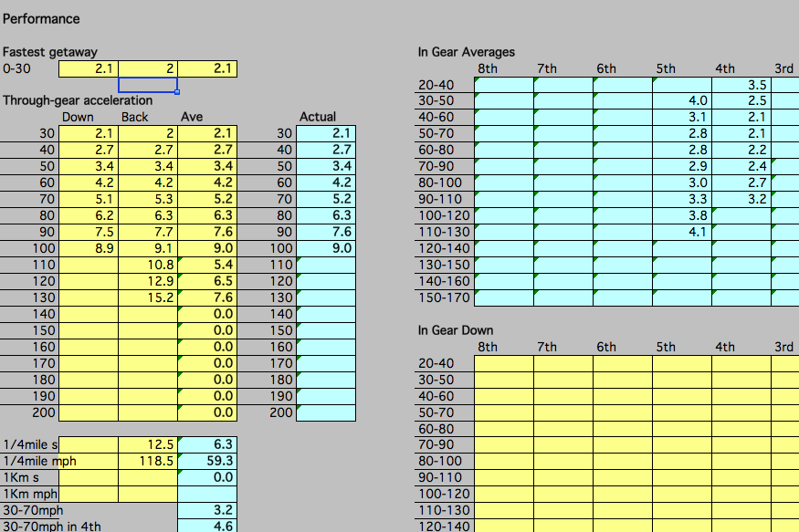Select the Back value 15.2 for 130

(x=148, y=297)
